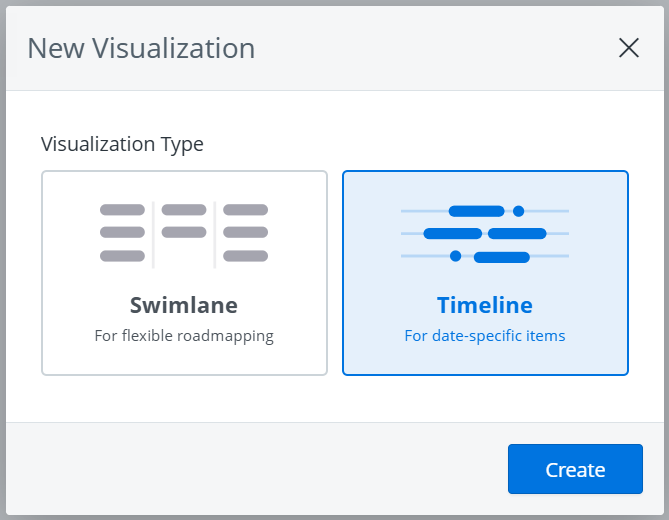The image size is (669, 520).
Task: Click the Timeline bars icon
Action: pyautogui.click(x=485, y=234)
